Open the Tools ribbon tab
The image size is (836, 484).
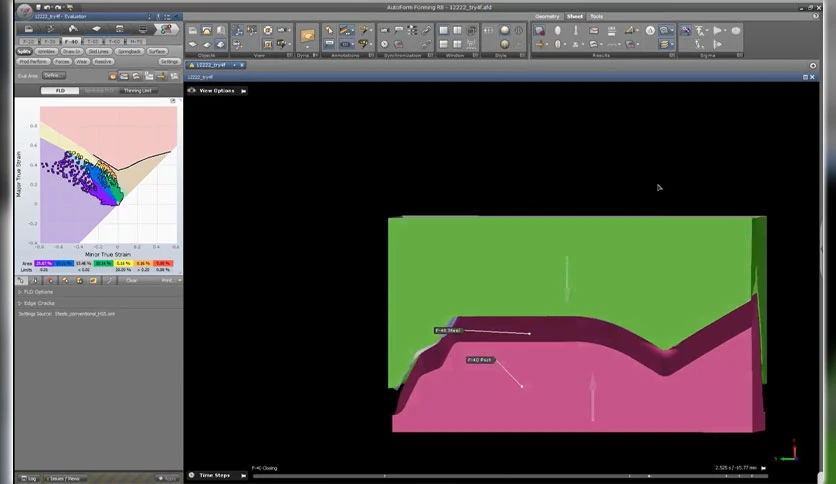click(597, 17)
